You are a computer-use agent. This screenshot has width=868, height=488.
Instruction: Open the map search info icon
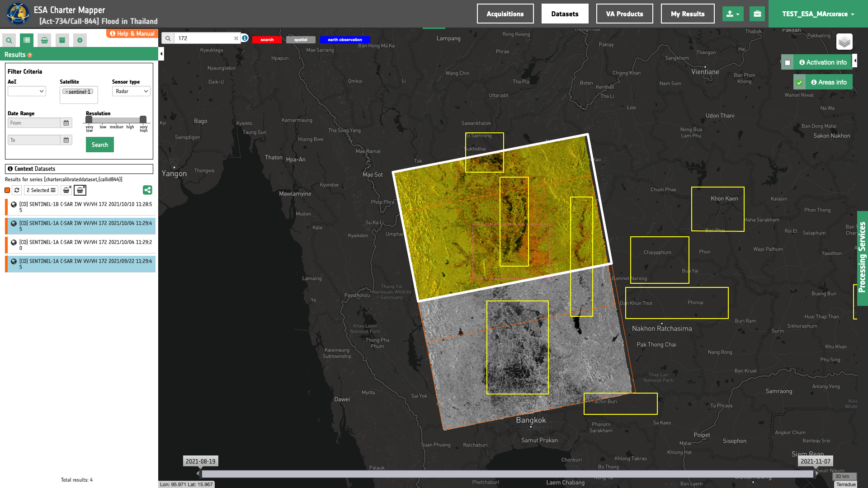[245, 38]
